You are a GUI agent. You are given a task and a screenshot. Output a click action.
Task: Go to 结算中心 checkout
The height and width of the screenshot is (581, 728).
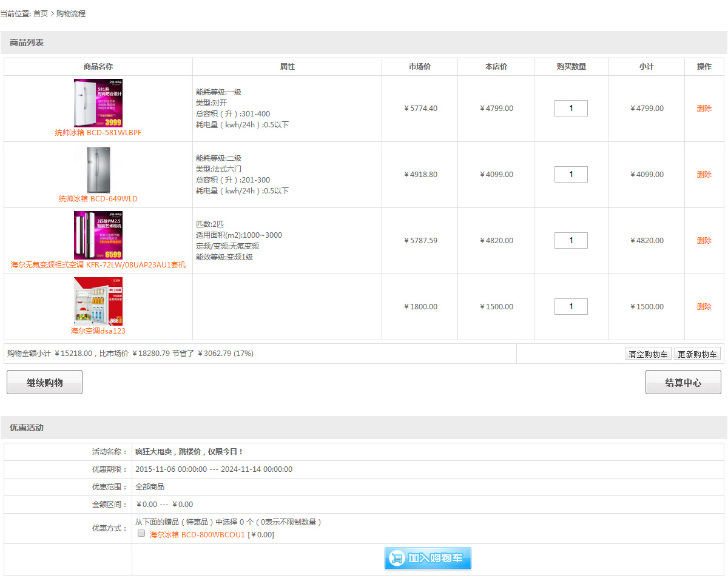[683, 383]
